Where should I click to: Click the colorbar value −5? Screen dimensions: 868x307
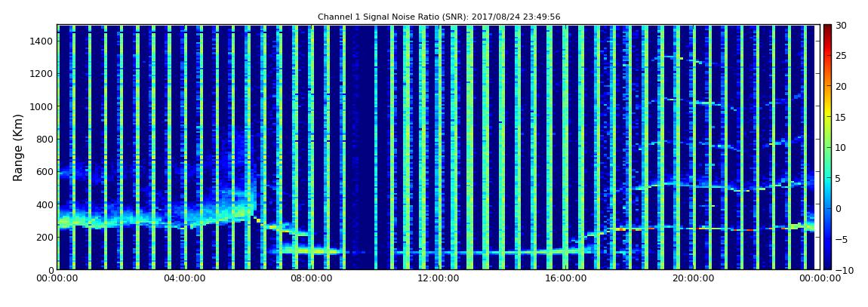[x=841, y=239]
